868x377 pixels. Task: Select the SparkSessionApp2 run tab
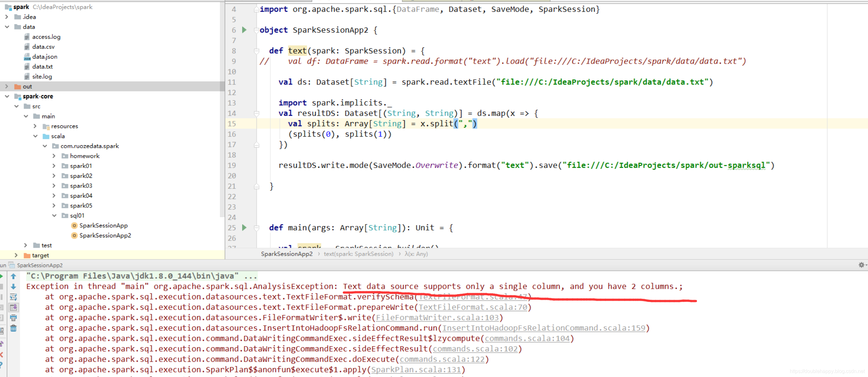[39, 265]
